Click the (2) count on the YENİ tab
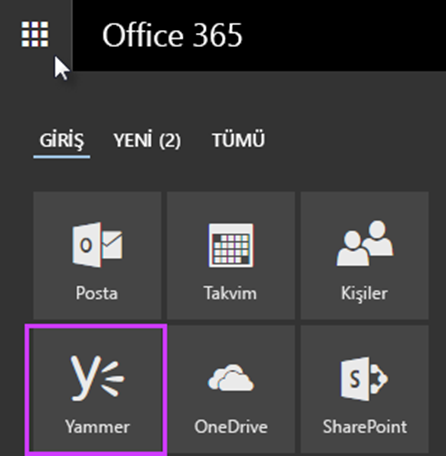Screen dimensions: 446x456 pos(170,141)
